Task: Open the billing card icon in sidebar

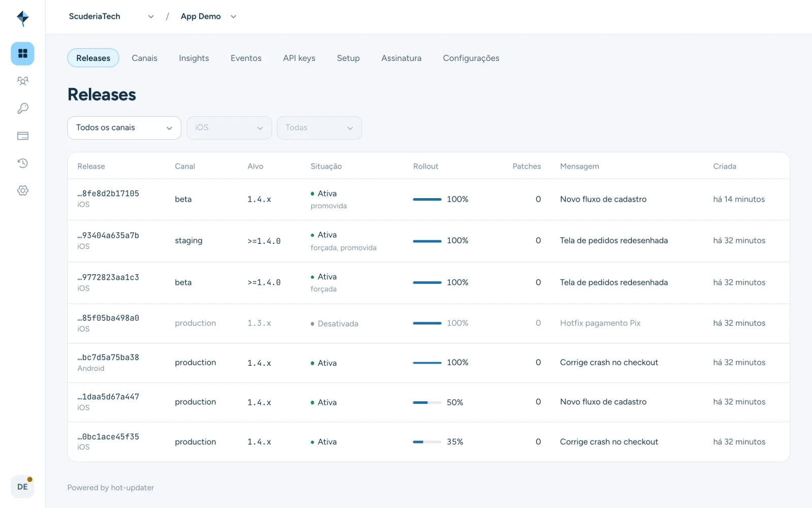Action: pyautogui.click(x=22, y=136)
